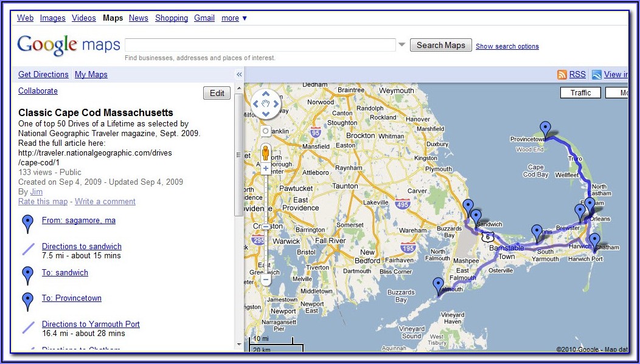Image resolution: width=640 pixels, height=364 pixels.
Task: Click the 'Show search options' link
Action: pyautogui.click(x=507, y=46)
